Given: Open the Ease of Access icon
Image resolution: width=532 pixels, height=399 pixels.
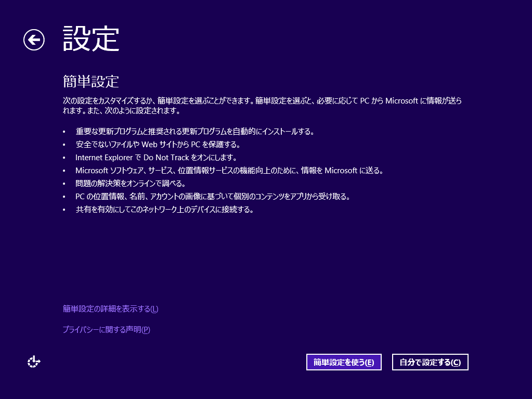Looking at the screenshot, I should click(x=34, y=362).
